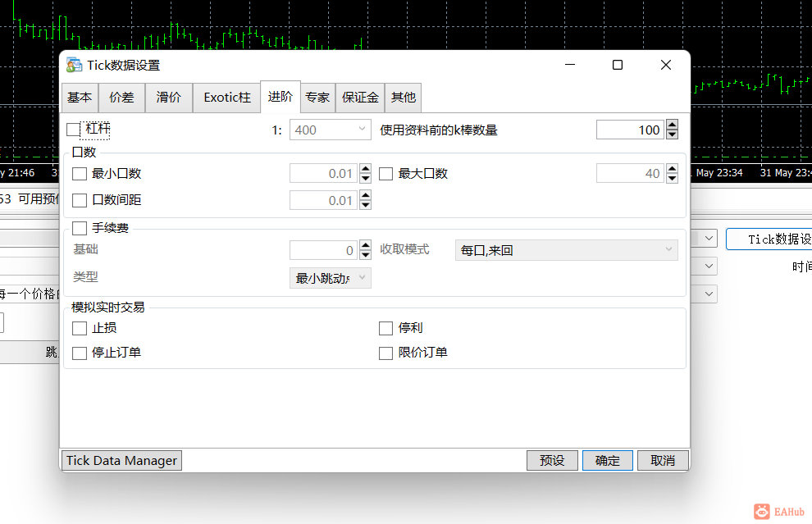Click the 使用资料前的k棒数量 input field

630,130
